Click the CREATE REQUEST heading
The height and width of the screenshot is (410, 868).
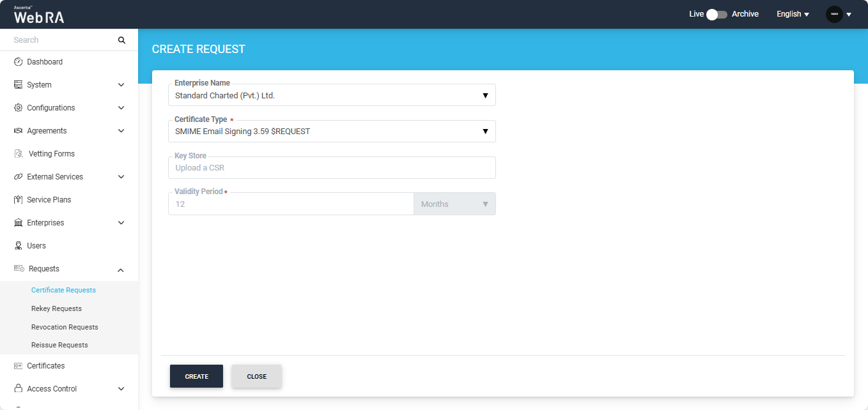pos(199,49)
